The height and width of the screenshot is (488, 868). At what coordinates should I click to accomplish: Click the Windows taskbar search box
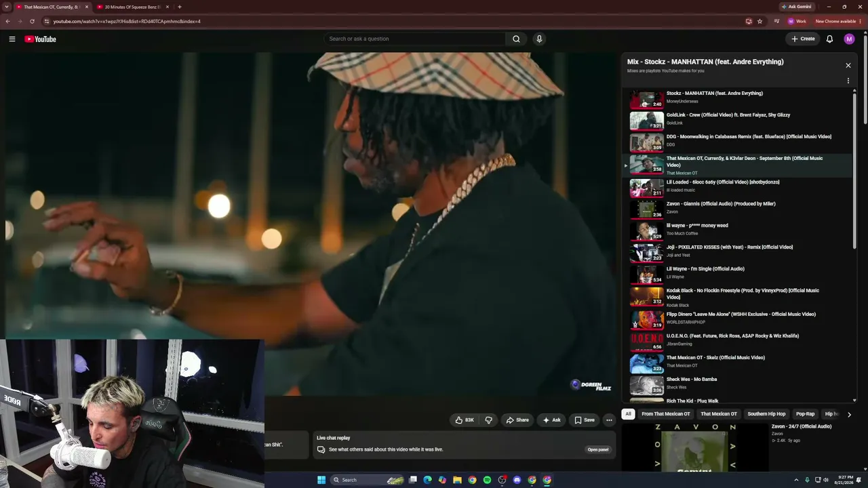pos(367,480)
